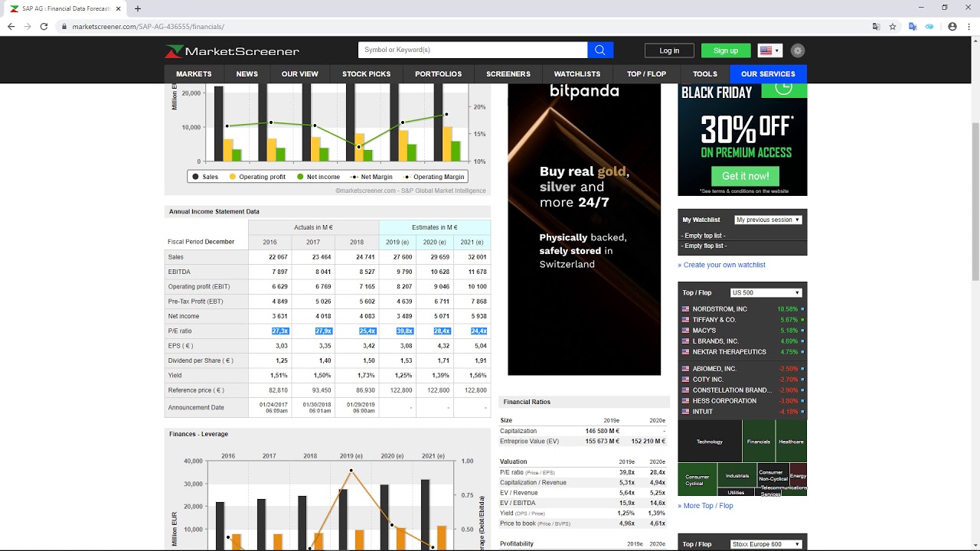The image size is (980, 551).
Task: Toggle the Operating profit legend marker
Action: point(233,177)
